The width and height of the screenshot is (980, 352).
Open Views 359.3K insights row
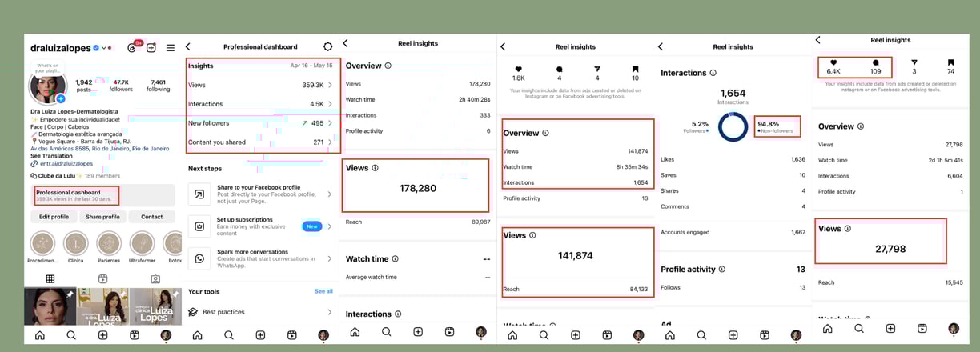pos(261,85)
